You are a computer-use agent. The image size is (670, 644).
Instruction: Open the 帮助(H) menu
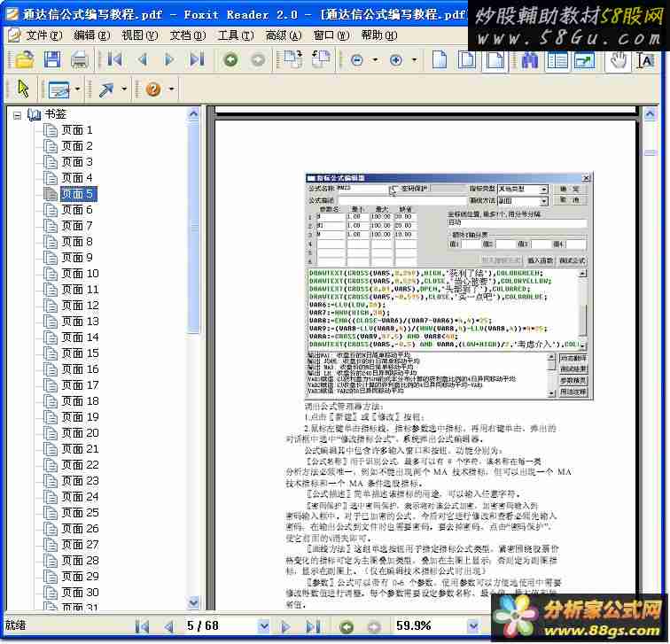point(379,35)
